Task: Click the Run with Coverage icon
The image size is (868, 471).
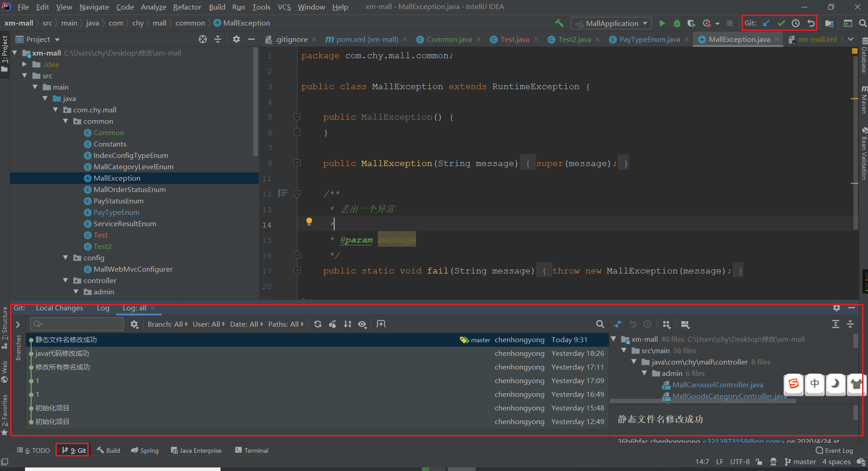Action: pos(692,23)
